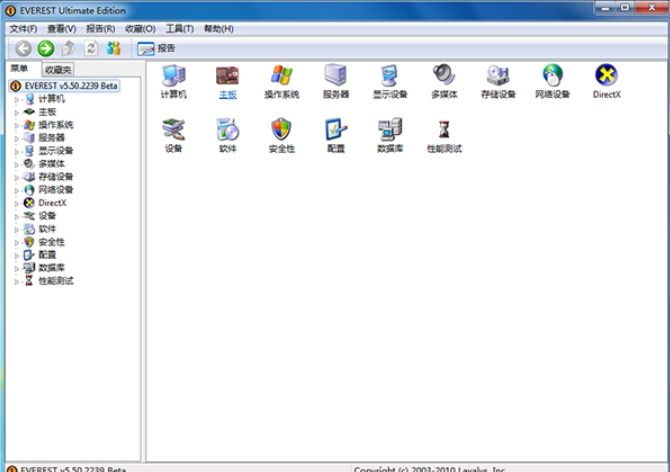Click the Back arrow toolbar button
The image size is (670, 472).
tap(24, 48)
